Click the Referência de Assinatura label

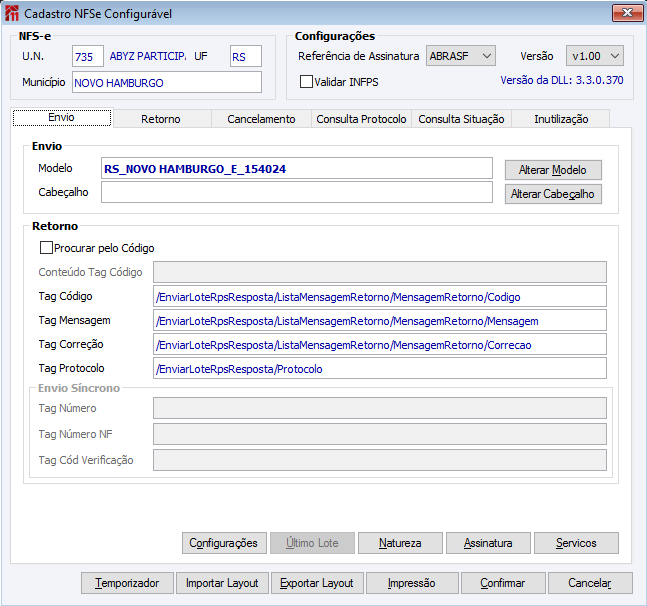(359, 56)
